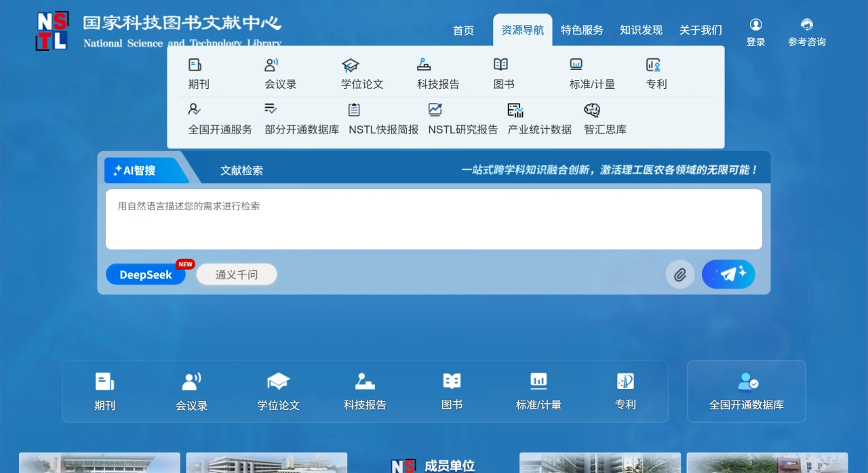The image size is (868, 473).
Task: Click the natural language search input box
Action: [434, 219]
